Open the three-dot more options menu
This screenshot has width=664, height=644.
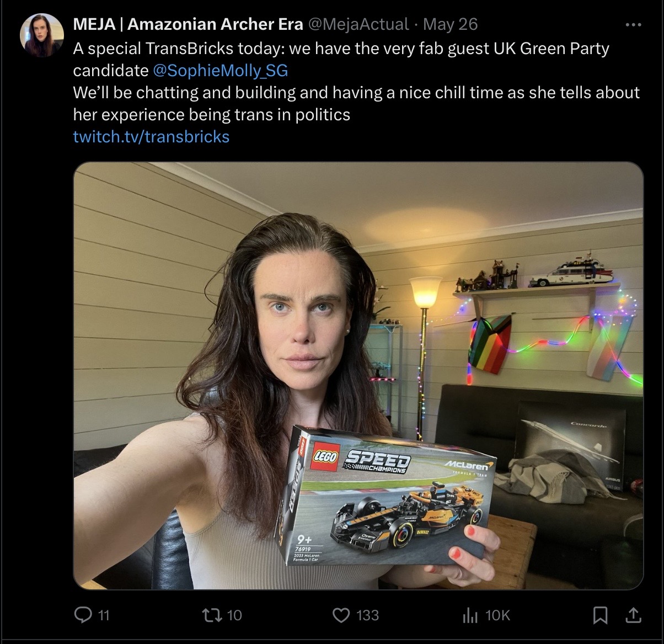point(633,24)
